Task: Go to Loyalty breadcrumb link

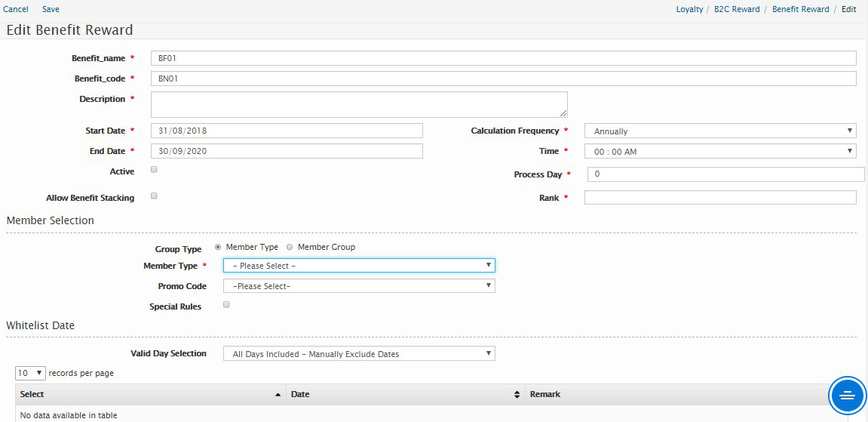Action: [x=689, y=9]
